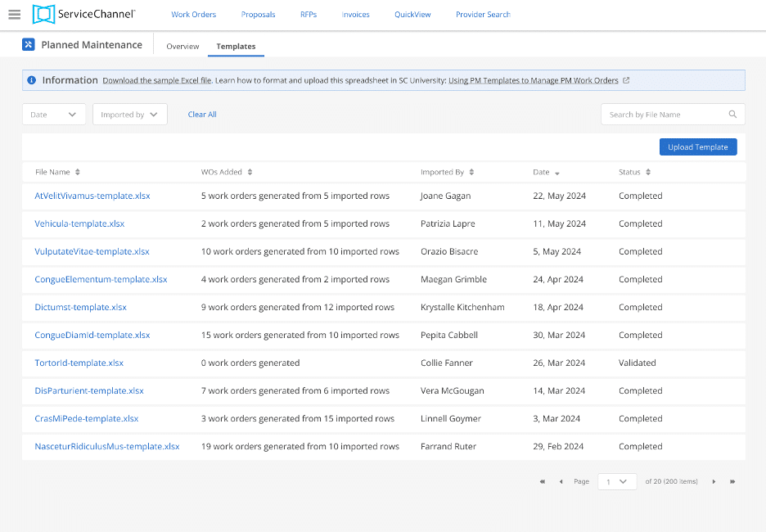
Task: Expand the Date filter dropdown
Action: tap(54, 115)
